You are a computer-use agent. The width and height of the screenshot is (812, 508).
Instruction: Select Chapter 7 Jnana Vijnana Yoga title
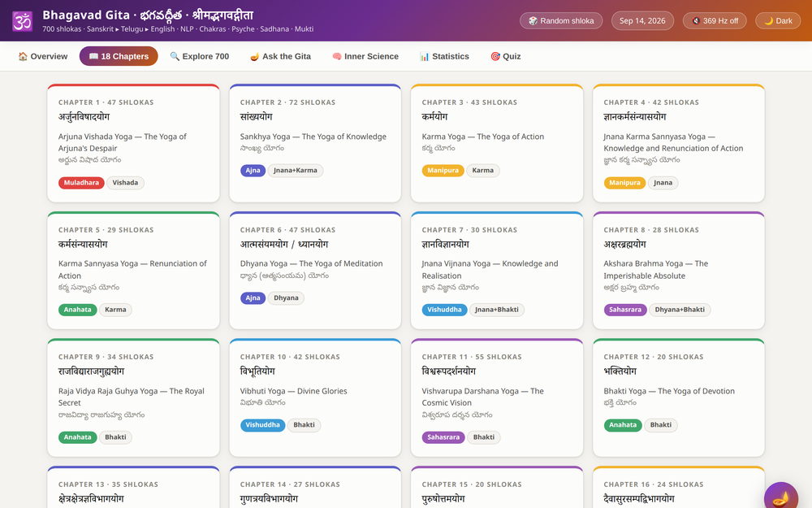coord(490,270)
